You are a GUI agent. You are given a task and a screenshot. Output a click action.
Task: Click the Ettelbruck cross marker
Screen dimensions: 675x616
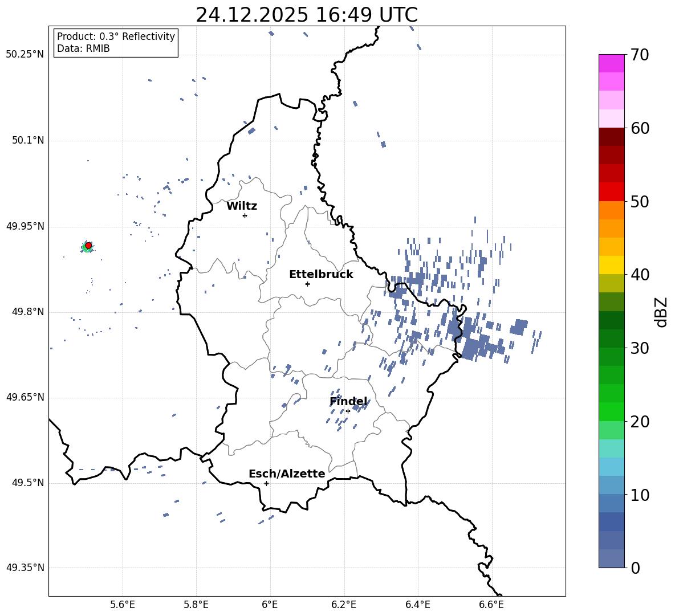pyautogui.click(x=307, y=284)
